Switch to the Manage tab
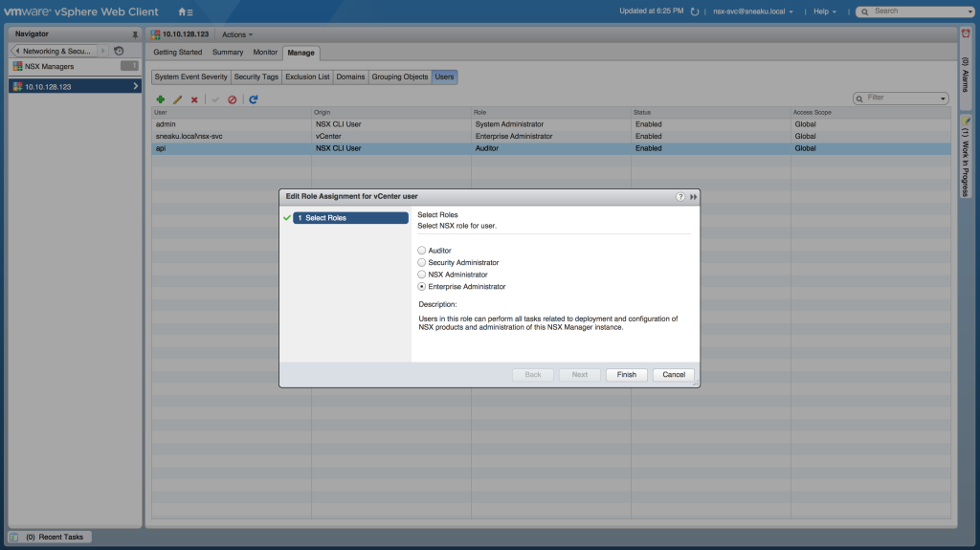 click(x=301, y=54)
